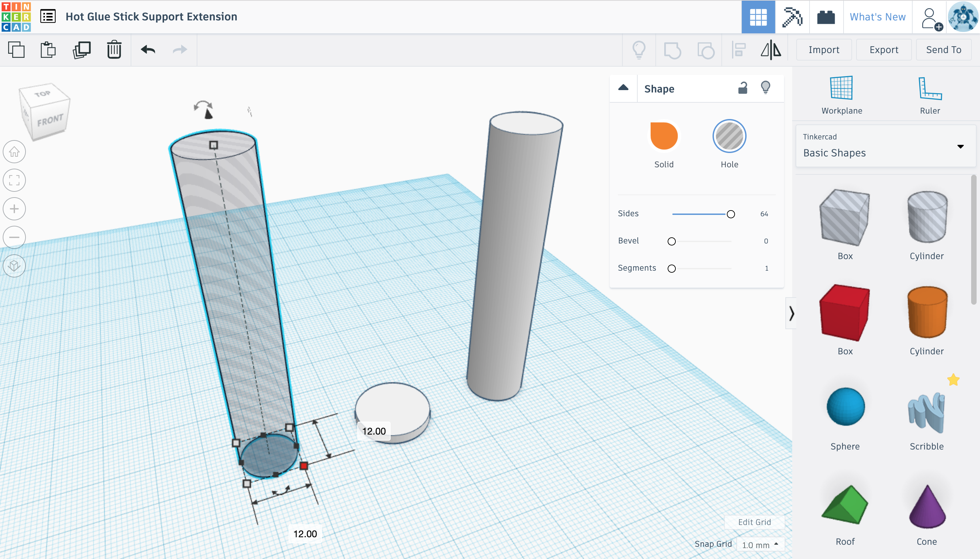This screenshot has height=559, width=980.
Task: Select the Mirror tool icon
Action: (771, 50)
